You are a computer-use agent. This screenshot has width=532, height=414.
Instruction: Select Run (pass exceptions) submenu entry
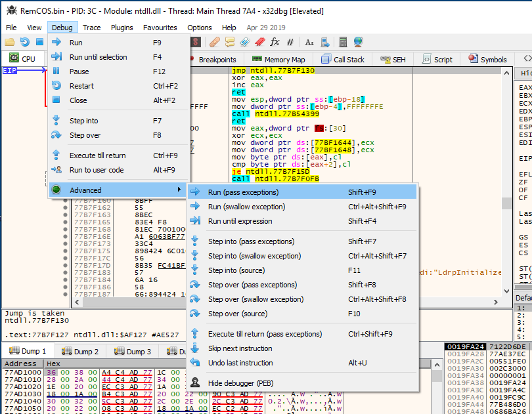click(302, 192)
